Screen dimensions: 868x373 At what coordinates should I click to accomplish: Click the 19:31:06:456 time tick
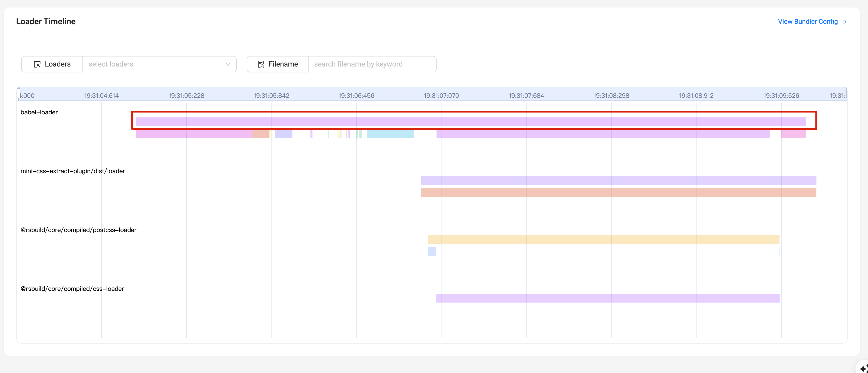tap(356, 96)
